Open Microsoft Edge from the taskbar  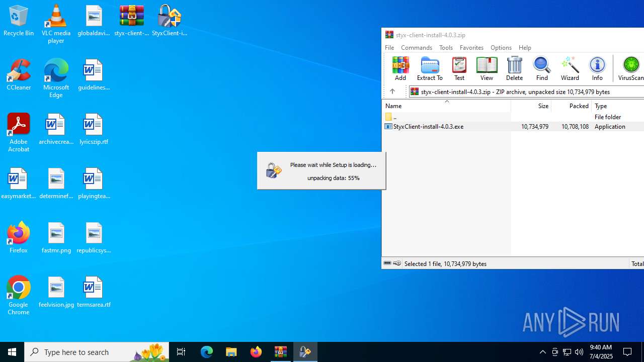pyautogui.click(x=207, y=352)
